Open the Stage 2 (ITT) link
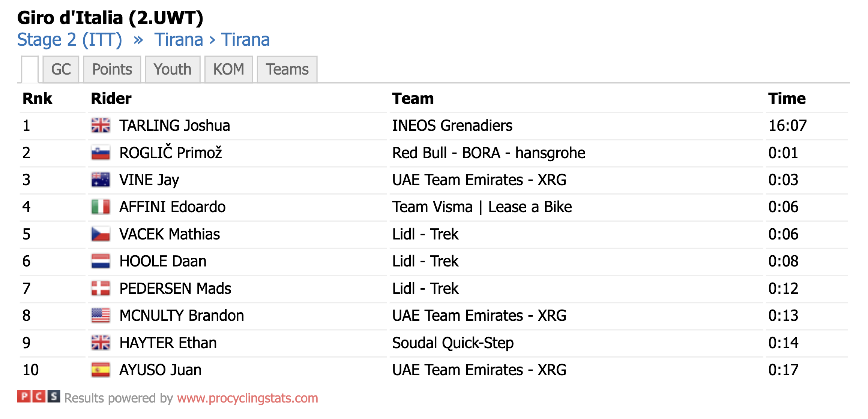 [x=70, y=40]
